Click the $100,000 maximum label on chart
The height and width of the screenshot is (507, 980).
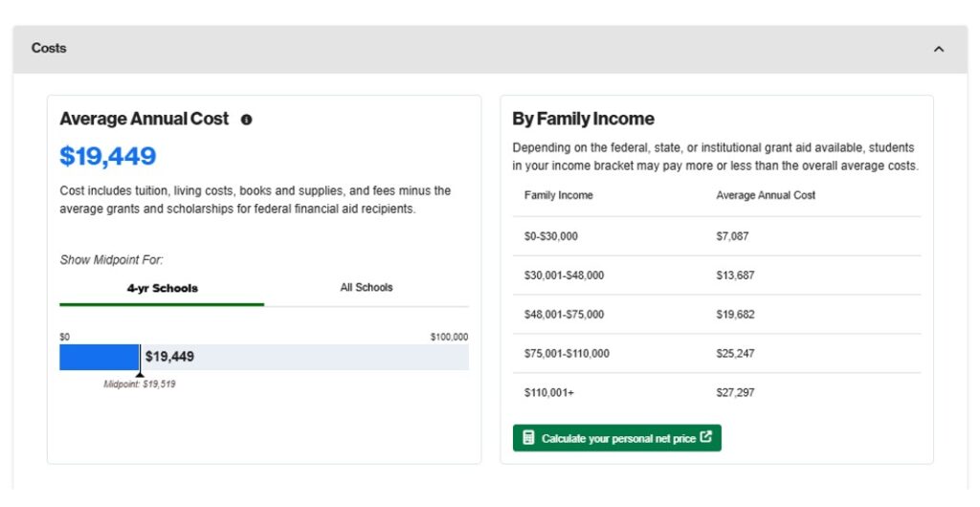click(x=449, y=337)
